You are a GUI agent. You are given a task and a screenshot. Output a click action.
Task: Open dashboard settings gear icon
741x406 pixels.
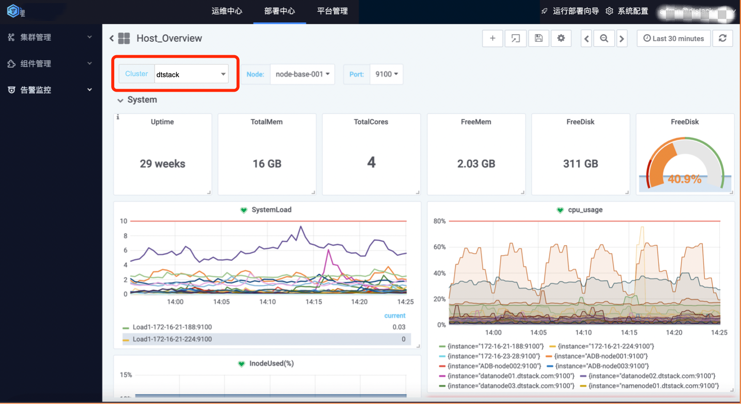click(x=561, y=39)
